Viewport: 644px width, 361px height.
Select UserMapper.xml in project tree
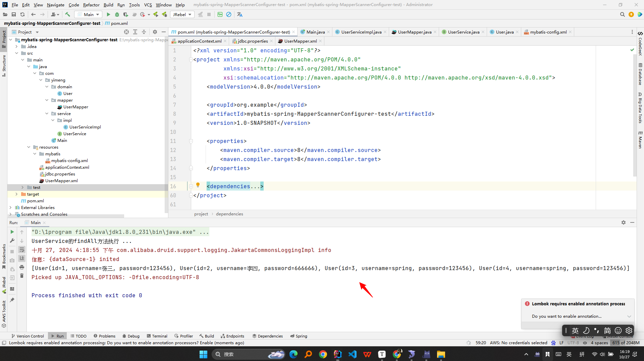tap(61, 181)
